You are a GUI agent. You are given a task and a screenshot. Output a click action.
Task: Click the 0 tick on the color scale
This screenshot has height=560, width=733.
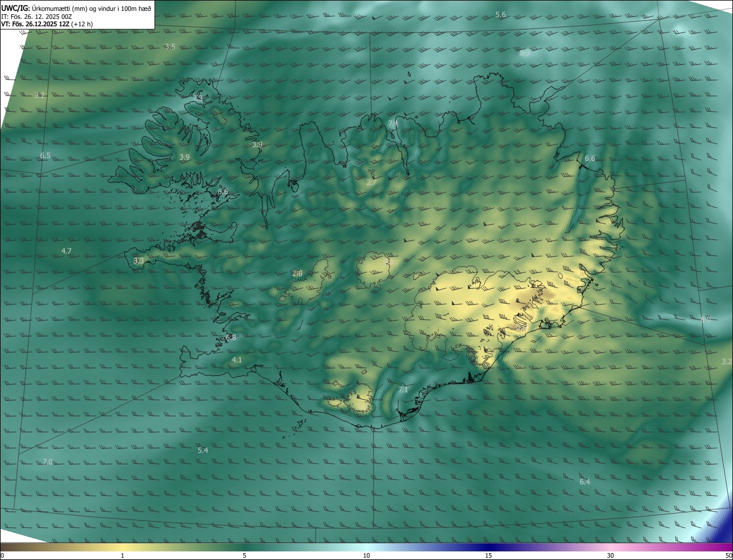point(2,555)
